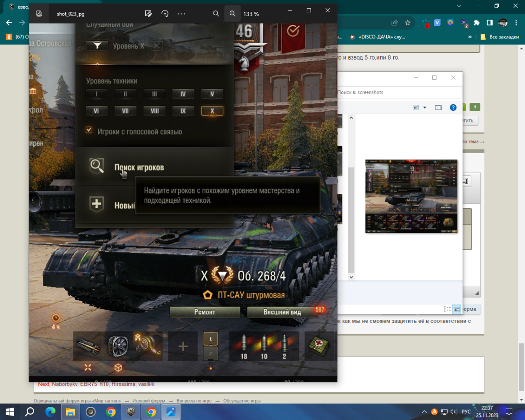Open Chrome three-dot main menu
The image size is (525, 420).
517,22
